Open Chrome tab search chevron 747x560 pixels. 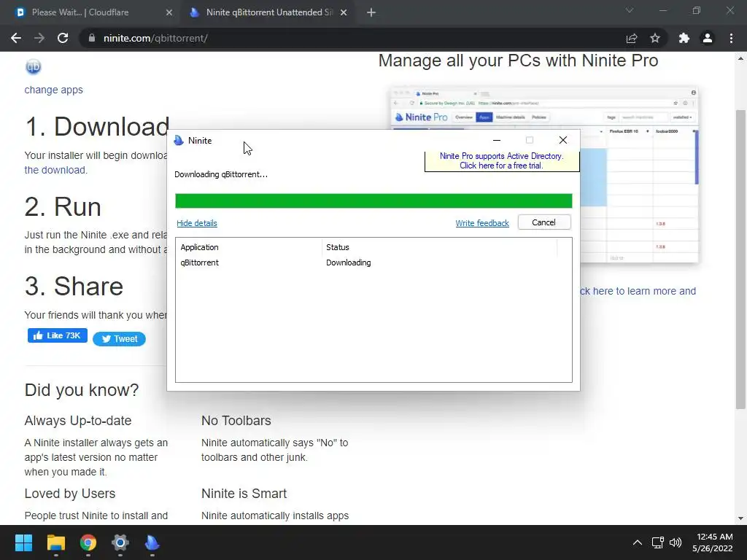point(630,10)
